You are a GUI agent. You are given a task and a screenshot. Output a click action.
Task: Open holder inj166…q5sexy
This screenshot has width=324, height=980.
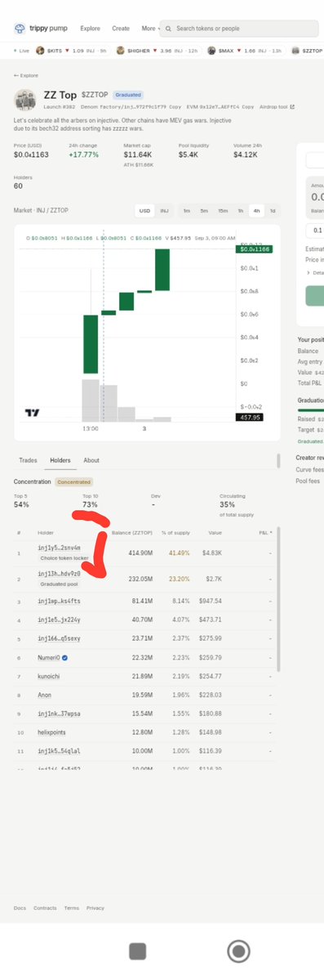pyautogui.click(x=59, y=638)
